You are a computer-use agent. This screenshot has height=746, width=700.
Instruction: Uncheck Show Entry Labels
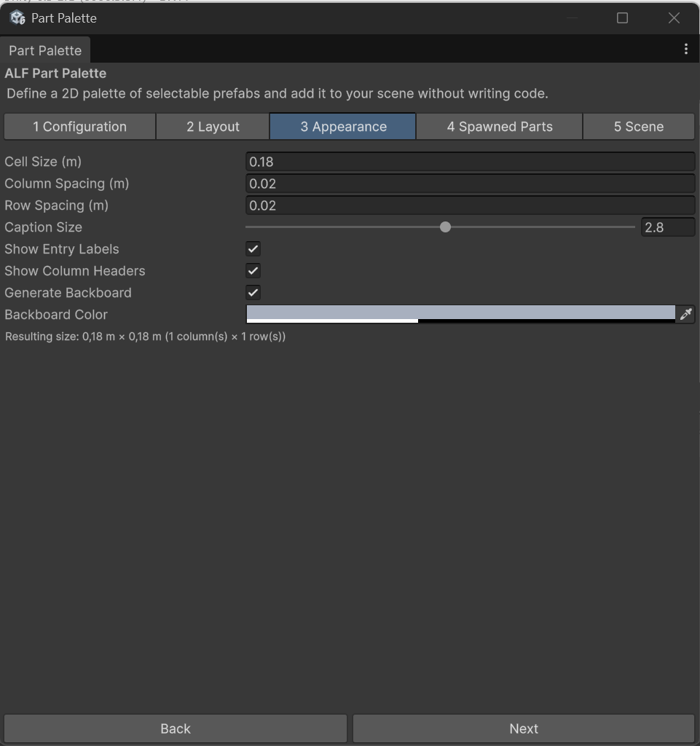point(253,249)
